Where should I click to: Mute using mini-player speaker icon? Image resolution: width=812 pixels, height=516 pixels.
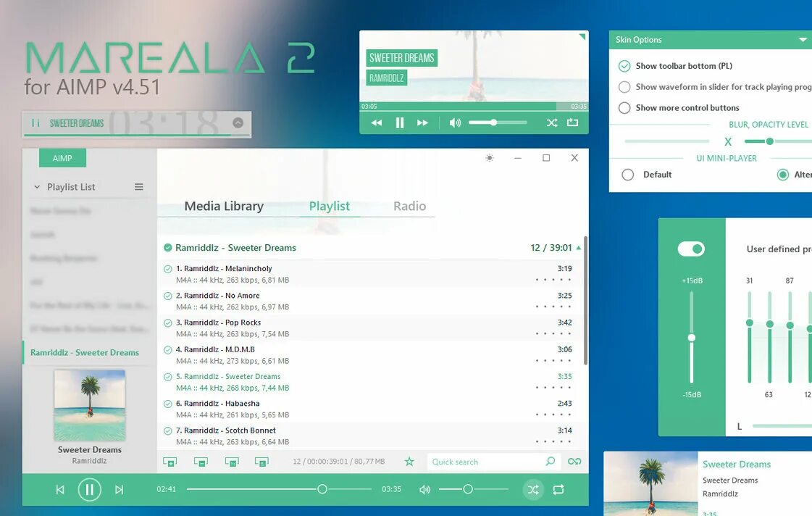point(455,122)
